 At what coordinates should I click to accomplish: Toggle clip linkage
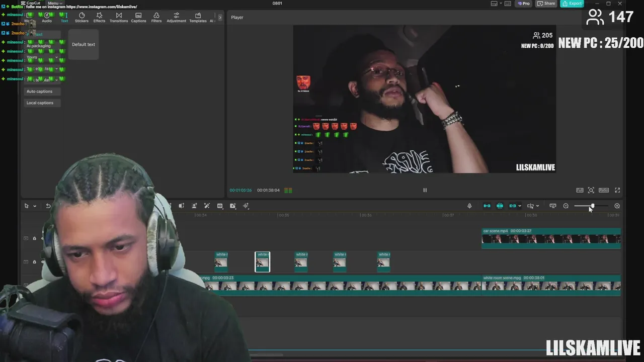[512, 206]
